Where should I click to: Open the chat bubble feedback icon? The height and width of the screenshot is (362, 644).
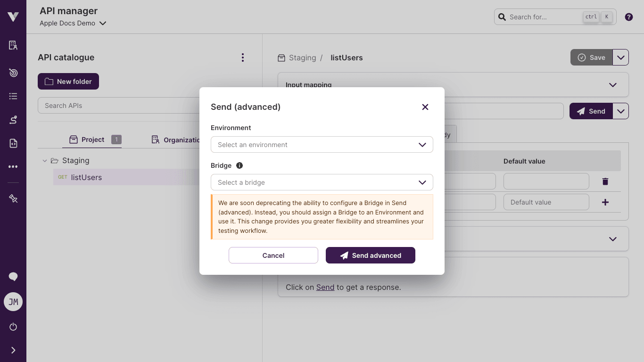[13, 277]
